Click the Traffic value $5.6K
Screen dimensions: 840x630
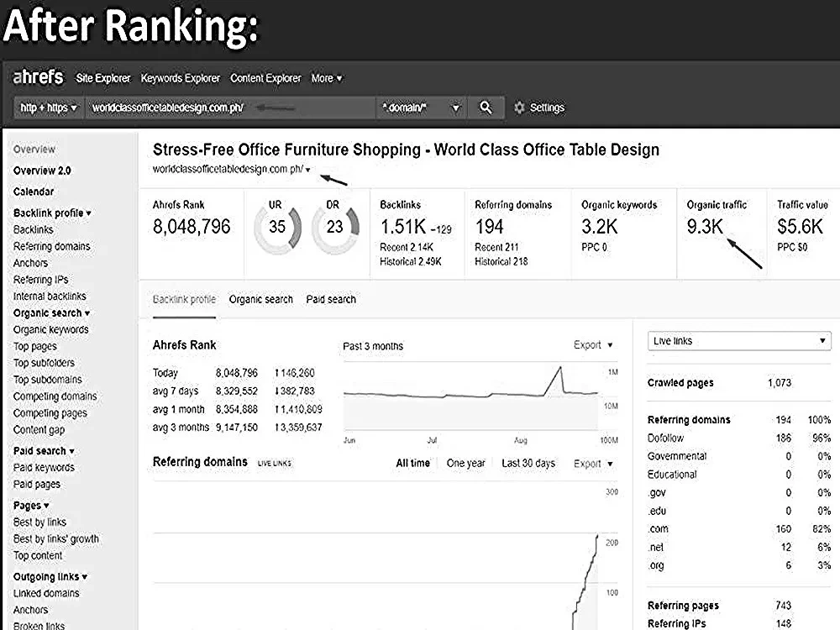click(800, 227)
